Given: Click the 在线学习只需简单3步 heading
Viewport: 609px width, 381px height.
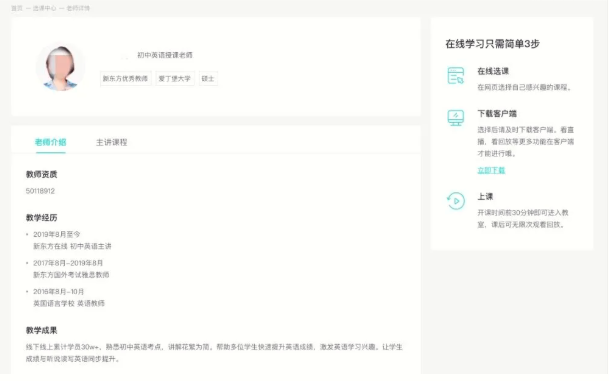Looking at the screenshot, I should pos(492,44).
